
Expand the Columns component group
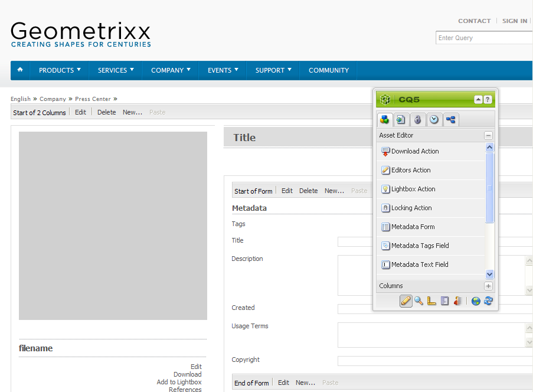coord(488,286)
